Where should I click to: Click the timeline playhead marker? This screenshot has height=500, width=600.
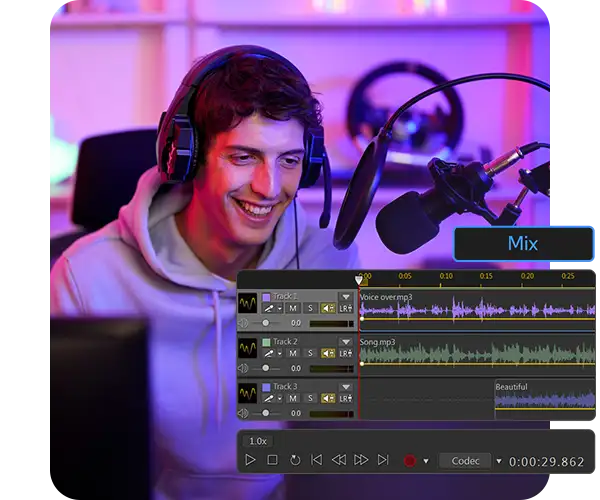(359, 280)
